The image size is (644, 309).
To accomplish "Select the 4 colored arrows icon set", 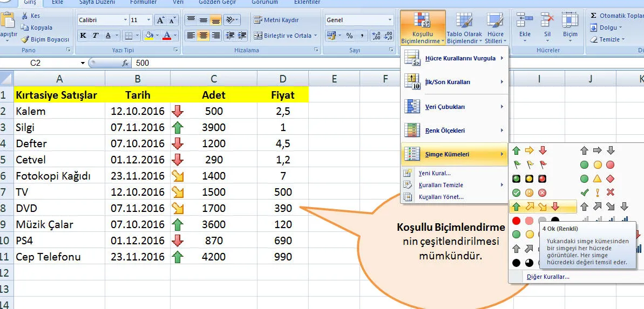I will pyautogui.click(x=543, y=207).
